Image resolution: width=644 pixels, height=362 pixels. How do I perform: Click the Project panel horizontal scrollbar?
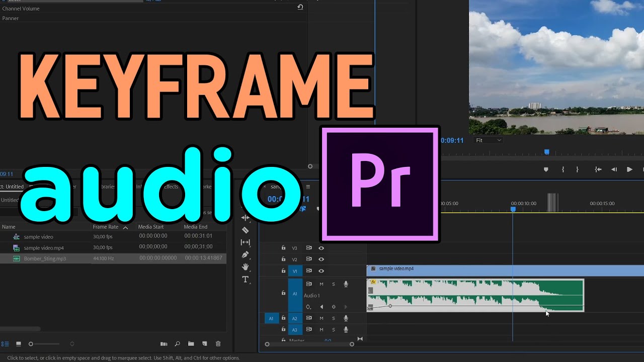(20, 329)
